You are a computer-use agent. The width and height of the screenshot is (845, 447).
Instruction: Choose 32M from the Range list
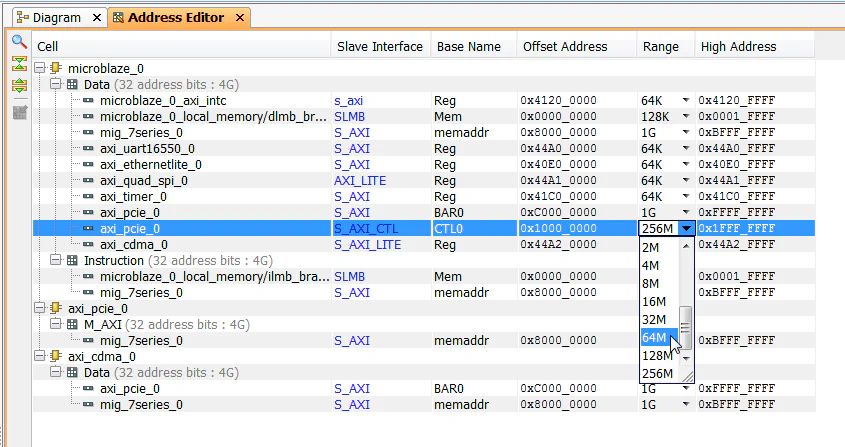click(659, 319)
